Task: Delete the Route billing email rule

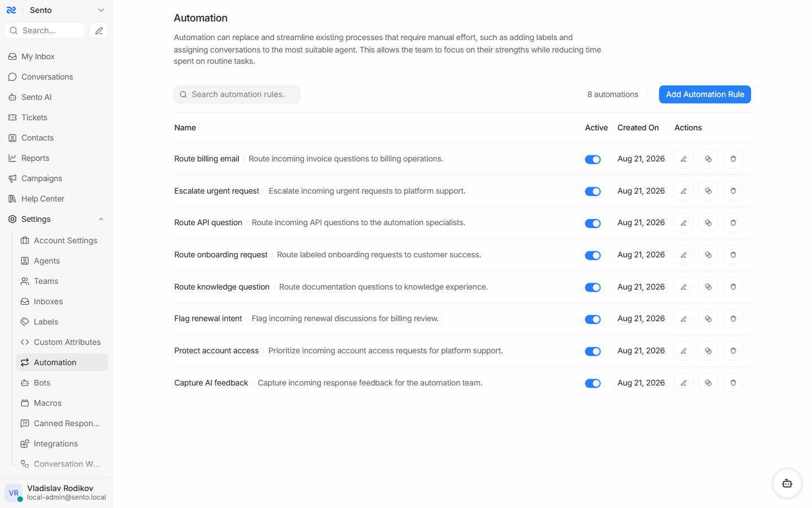Action: point(733,159)
